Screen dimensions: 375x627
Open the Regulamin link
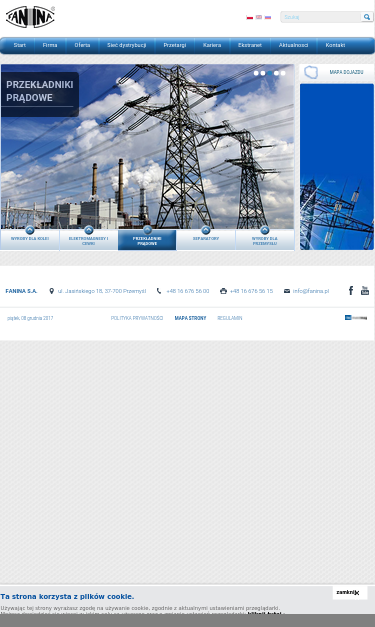coord(229,318)
